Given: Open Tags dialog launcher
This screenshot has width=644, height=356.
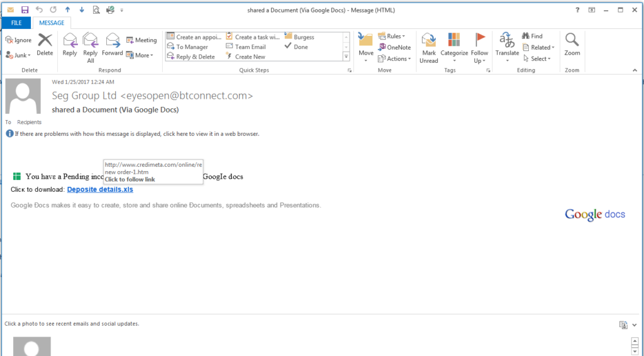Looking at the screenshot, I should point(488,70).
